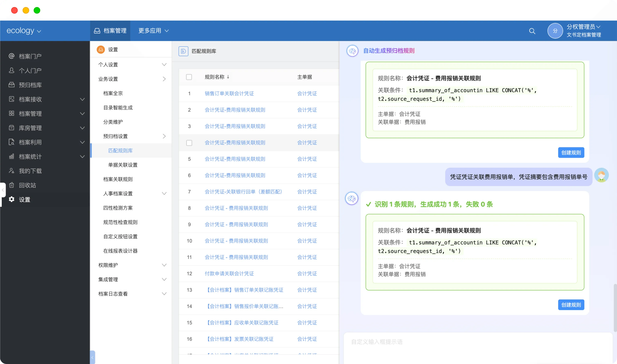
Task: Click the 档案管理 grid icon in sidebar
Action: click(11, 113)
